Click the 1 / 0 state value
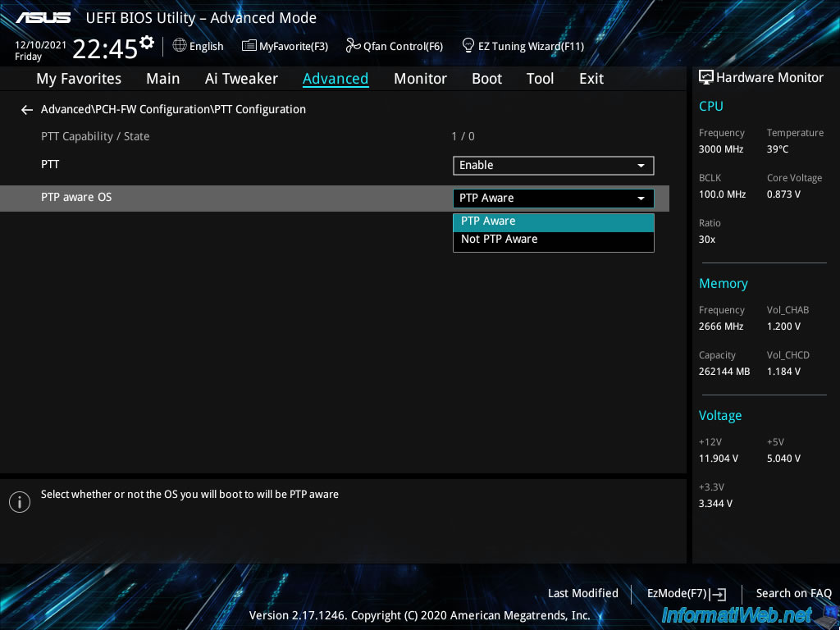 [463, 137]
